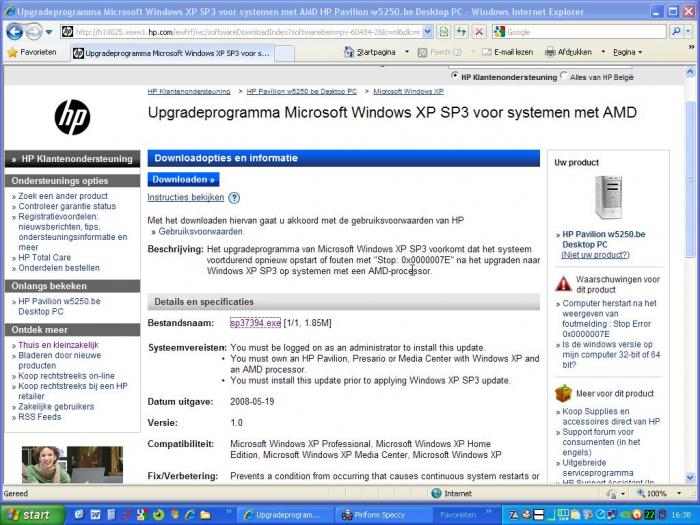Open the search provider dropdown arrow
This screenshot has width=700, height=525.
689,32
